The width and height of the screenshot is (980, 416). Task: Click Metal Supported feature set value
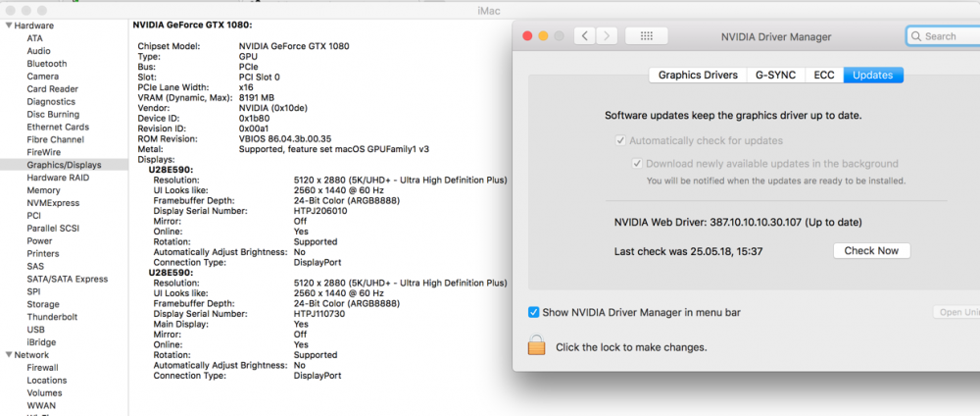[334, 149]
